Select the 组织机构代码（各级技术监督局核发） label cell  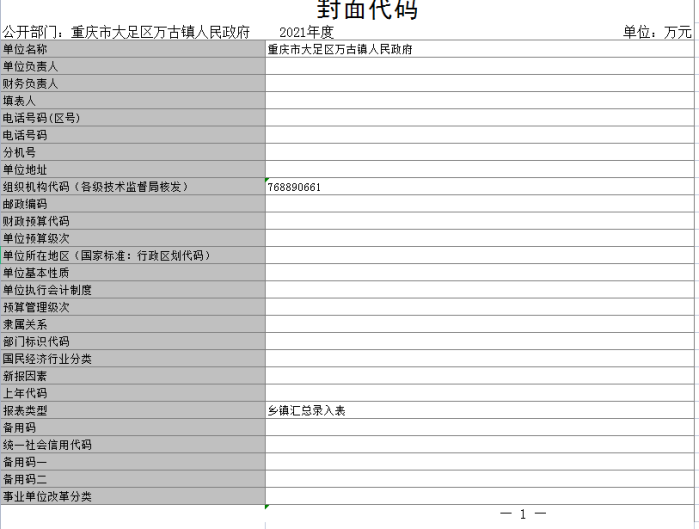tap(133, 187)
